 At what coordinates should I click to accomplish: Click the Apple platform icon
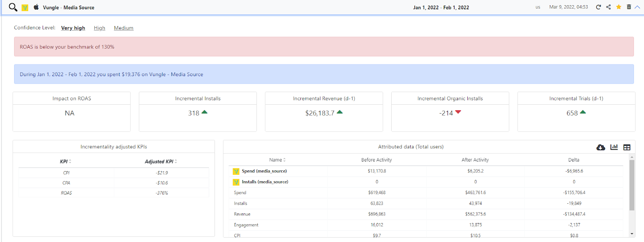tap(36, 7)
